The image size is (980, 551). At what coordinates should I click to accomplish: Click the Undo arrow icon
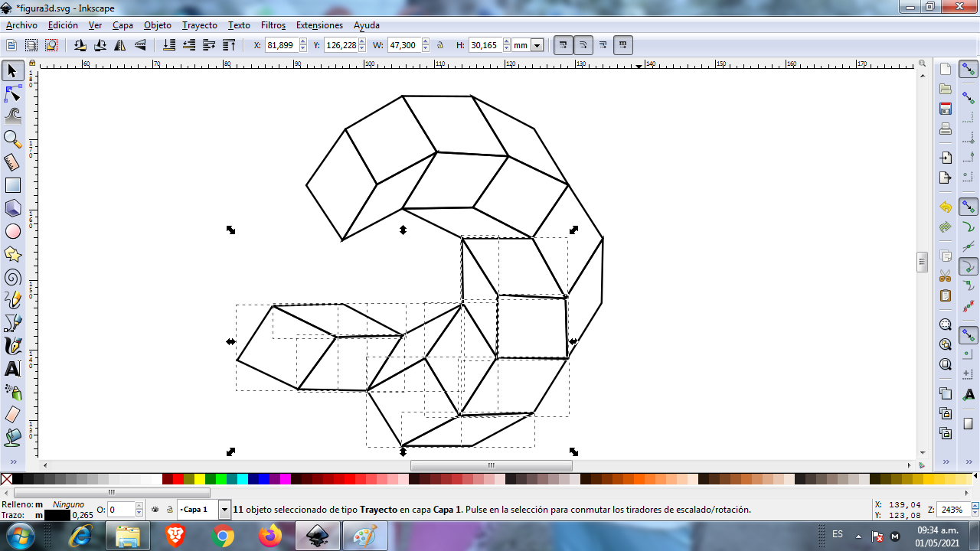pyautogui.click(x=946, y=207)
